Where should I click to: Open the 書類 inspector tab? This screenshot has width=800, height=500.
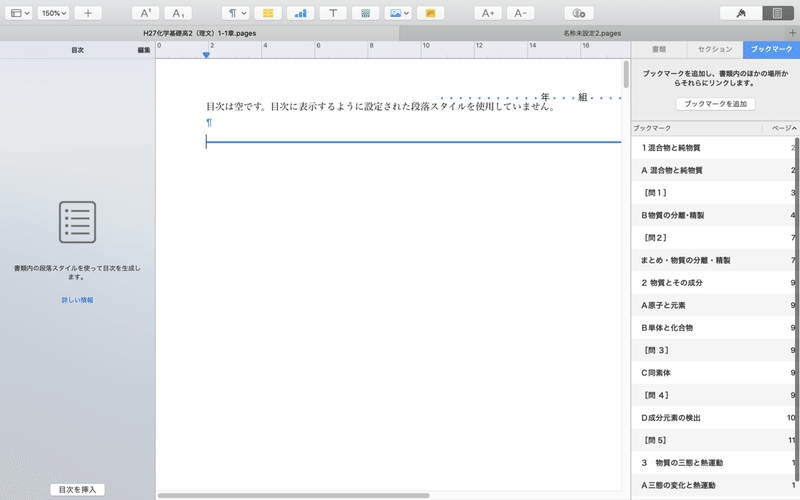(659, 49)
